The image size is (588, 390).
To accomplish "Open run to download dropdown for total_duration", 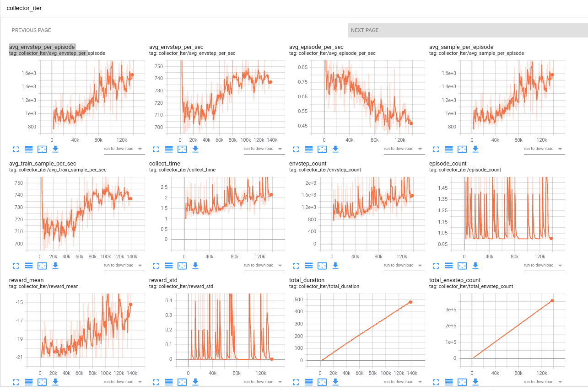I will 404,382.
